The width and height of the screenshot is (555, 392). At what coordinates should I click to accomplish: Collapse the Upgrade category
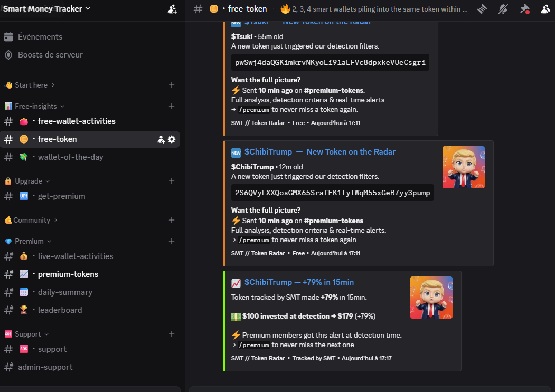[x=29, y=181]
